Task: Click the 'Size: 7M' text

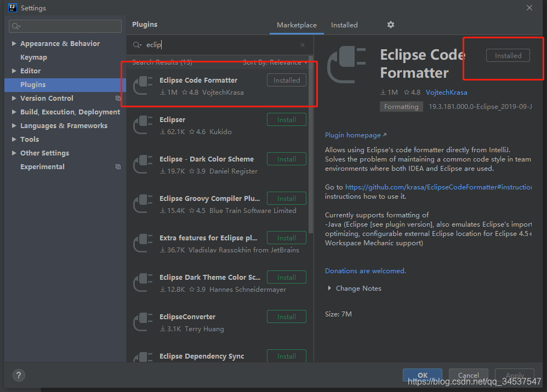Action: 338,314
